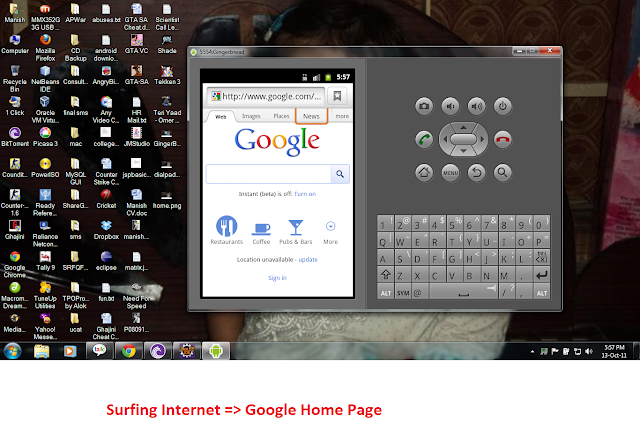Open the highlighted News tab
Viewport: 640px width, 446px height.
click(x=311, y=116)
